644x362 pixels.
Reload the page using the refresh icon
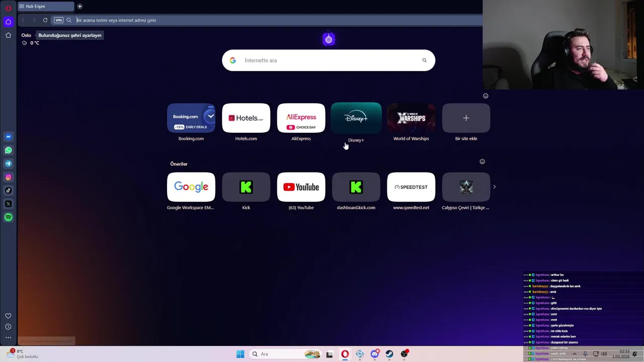pos(45,20)
